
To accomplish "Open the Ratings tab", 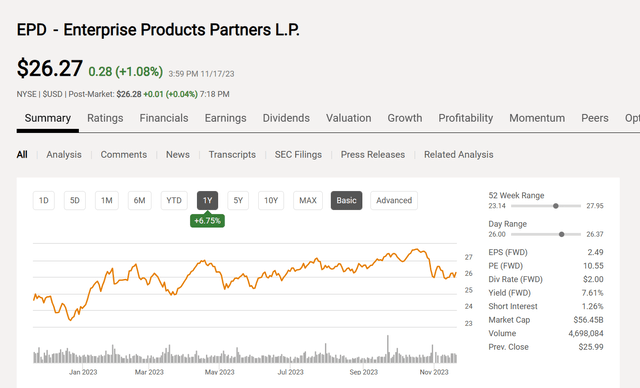I will pyautogui.click(x=105, y=118).
